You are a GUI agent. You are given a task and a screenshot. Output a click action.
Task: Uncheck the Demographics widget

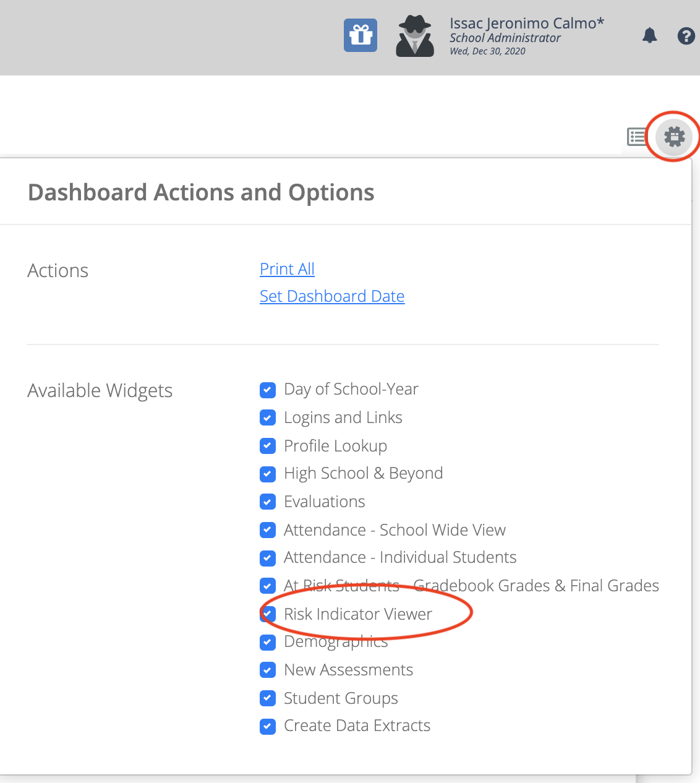[268, 642]
